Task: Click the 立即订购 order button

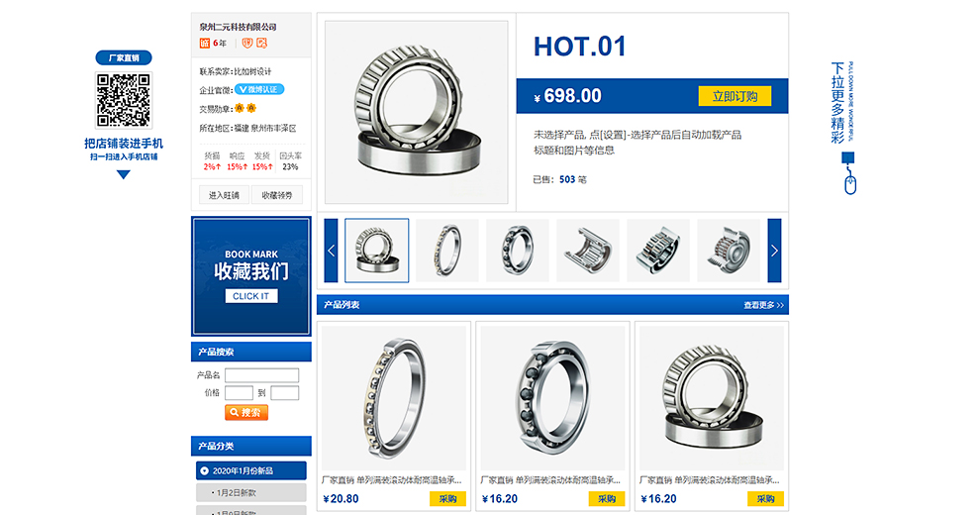Action: pos(735,96)
